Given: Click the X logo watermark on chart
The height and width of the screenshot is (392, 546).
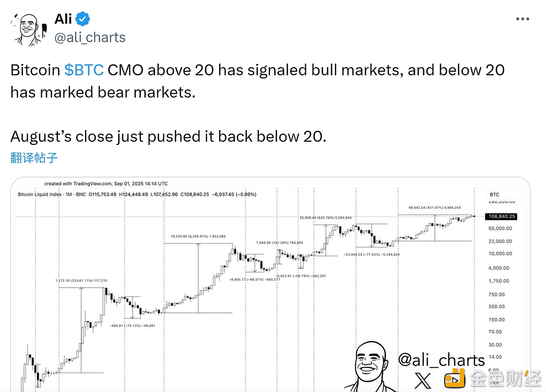Looking at the screenshot, I should [x=423, y=381].
